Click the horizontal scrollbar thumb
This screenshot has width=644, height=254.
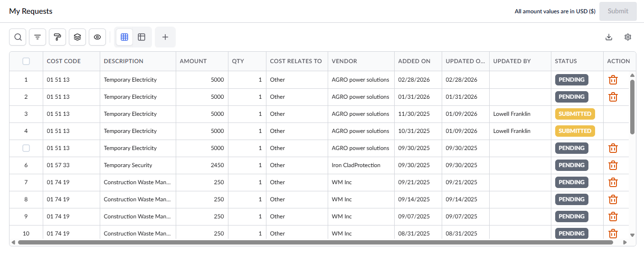tap(315, 242)
